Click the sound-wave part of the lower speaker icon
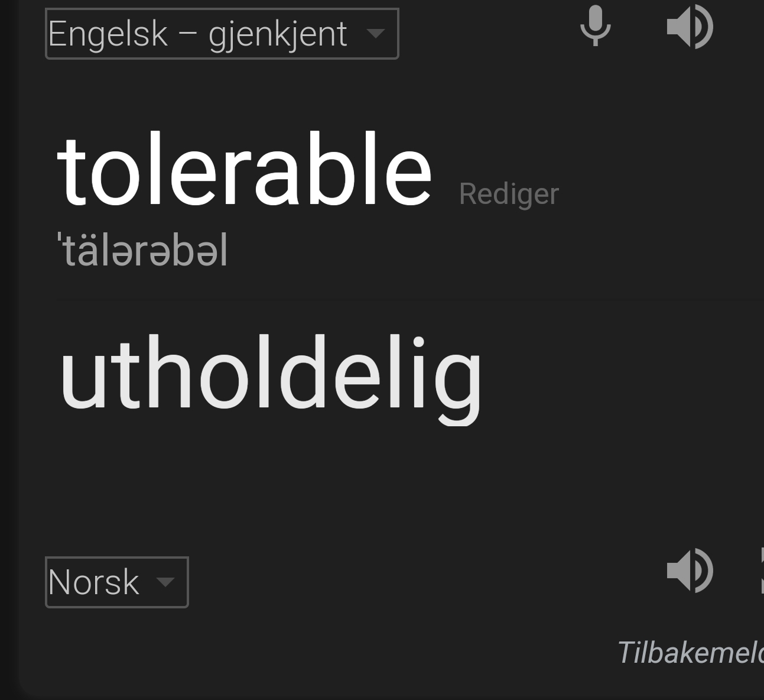This screenshot has width=764, height=700. (703, 571)
